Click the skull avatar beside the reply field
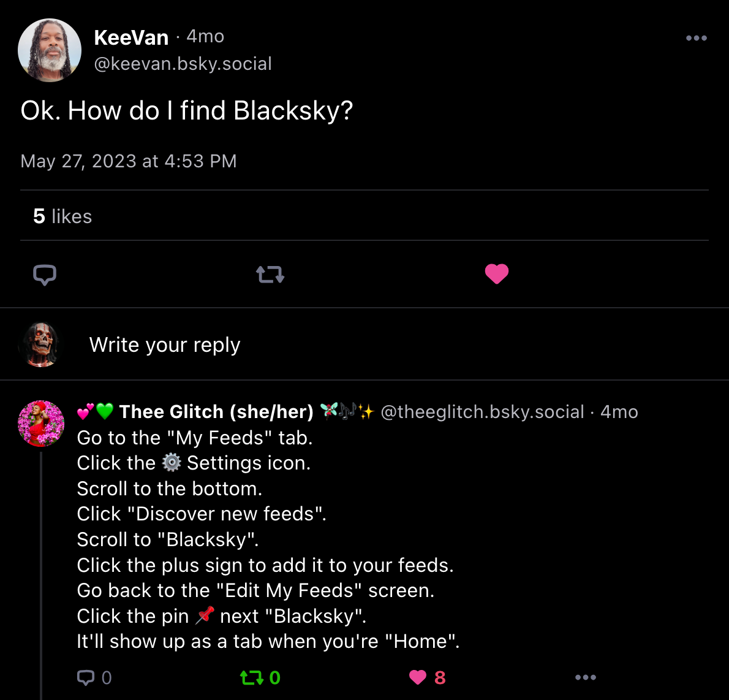 tap(40, 344)
